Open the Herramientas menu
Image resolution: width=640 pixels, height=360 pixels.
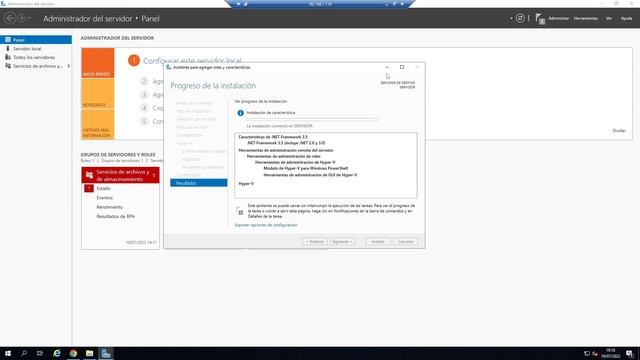click(x=586, y=18)
